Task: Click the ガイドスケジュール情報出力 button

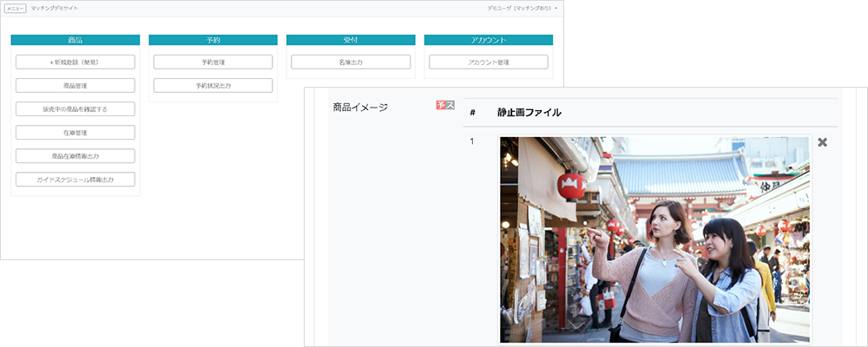Action: [x=76, y=180]
